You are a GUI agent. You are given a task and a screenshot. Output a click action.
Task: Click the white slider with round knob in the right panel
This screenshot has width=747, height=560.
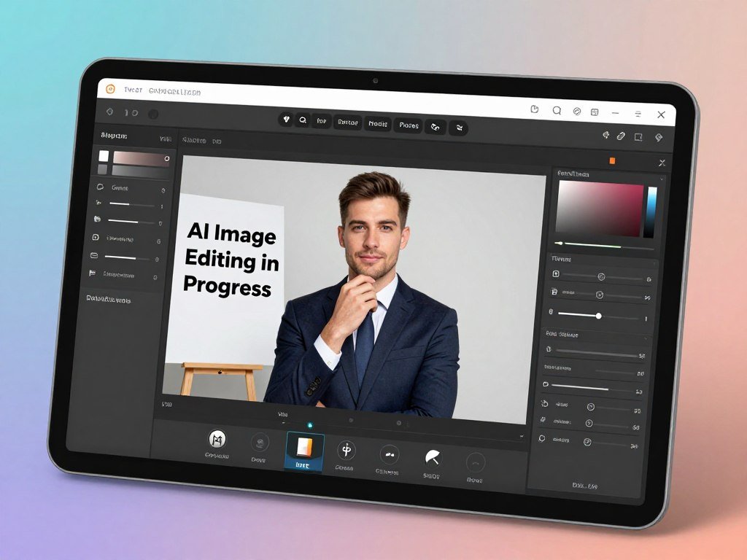click(598, 316)
